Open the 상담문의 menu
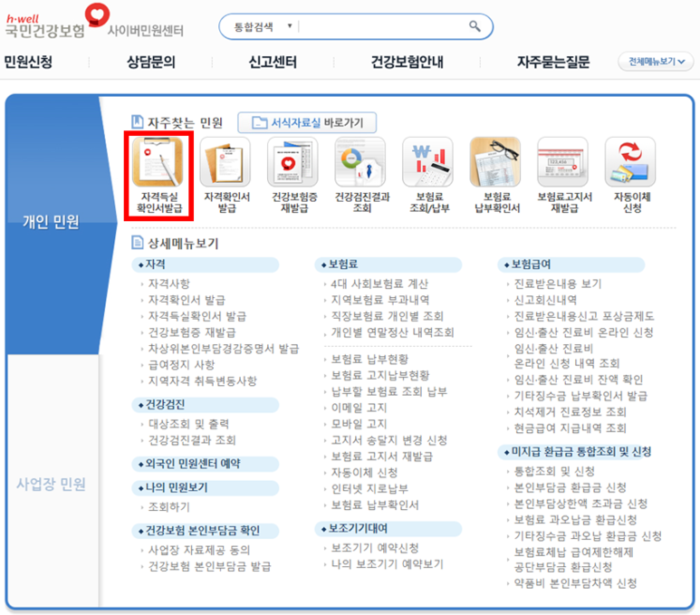Image resolution: width=700 pixels, height=615 pixels. click(151, 62)
